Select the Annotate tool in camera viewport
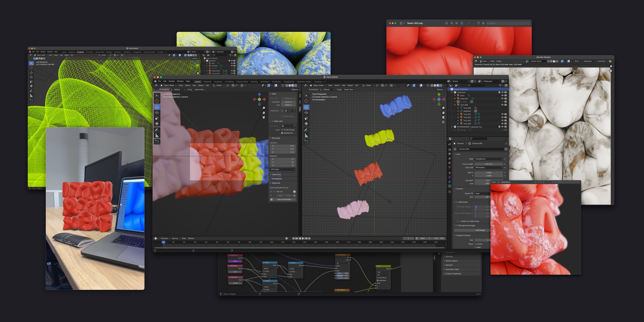Image resolution: width=644 pixels, height=322 pixels. pos(157,130)
